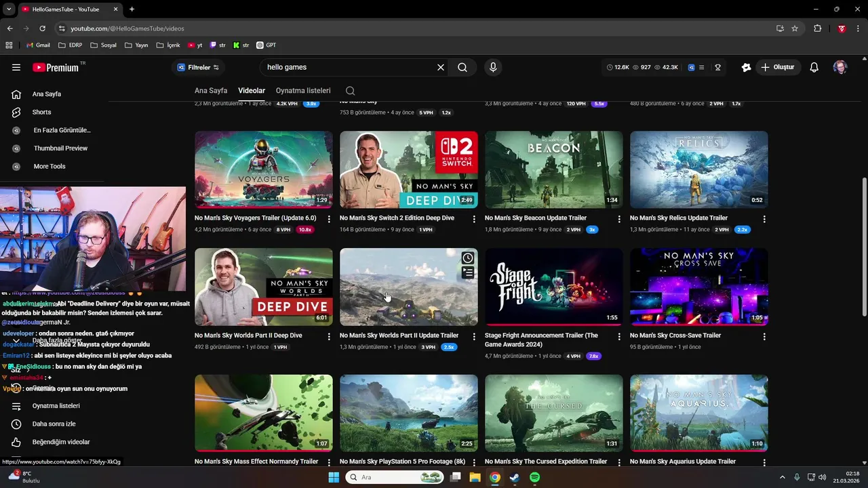The height and width of the screenshot is (488, 868).
Task: Click the trophy icon in the extension bar
Action: (717, 67)
